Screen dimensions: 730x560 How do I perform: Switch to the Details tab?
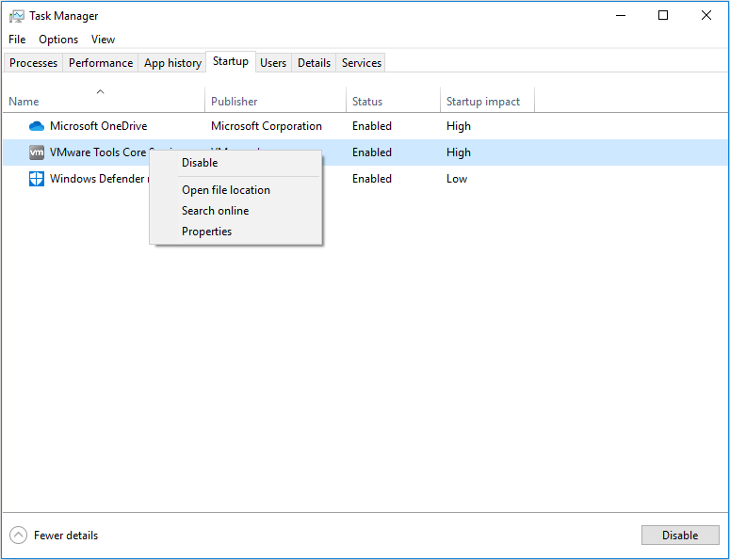[314, 63]
